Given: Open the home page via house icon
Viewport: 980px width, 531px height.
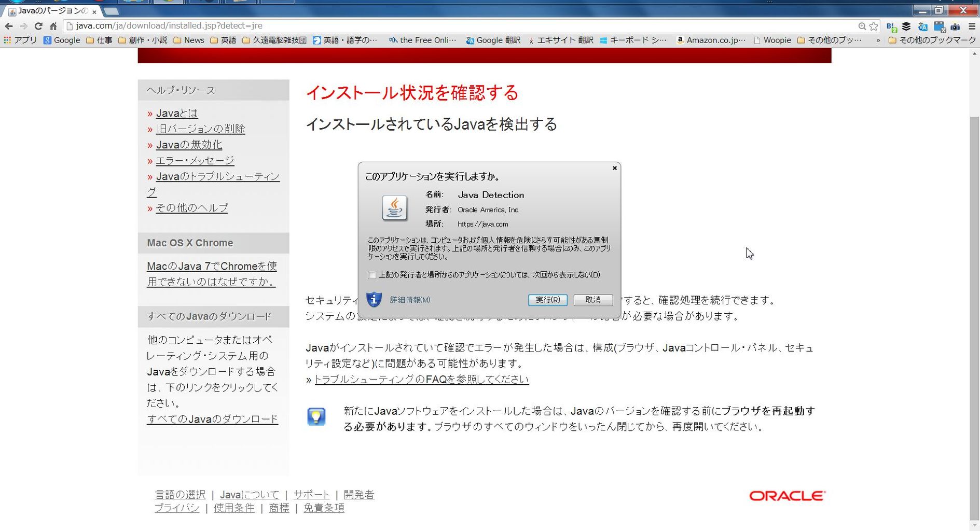Looking at the screenshot, I should click(53, 26).
